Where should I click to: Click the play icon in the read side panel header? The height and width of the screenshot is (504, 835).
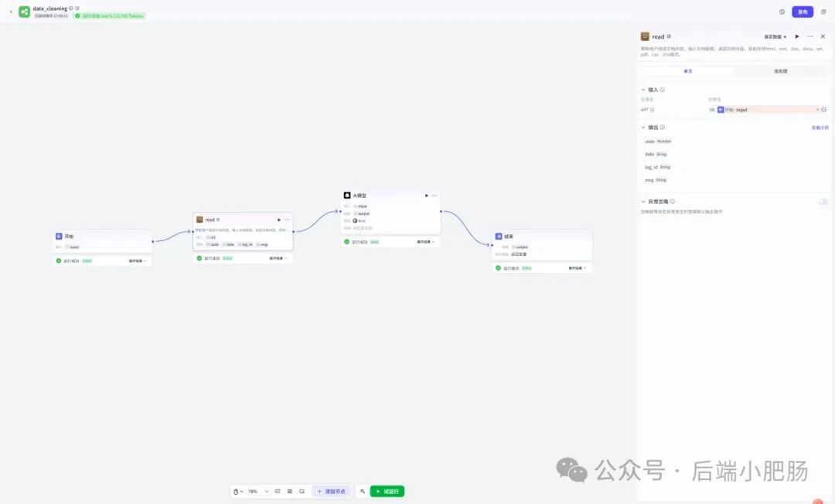point(796,37)
